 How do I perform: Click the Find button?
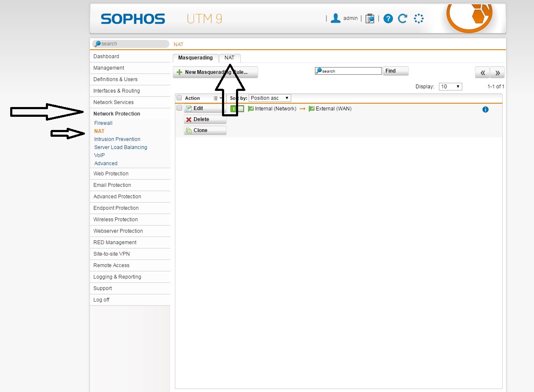click(396, 71)
